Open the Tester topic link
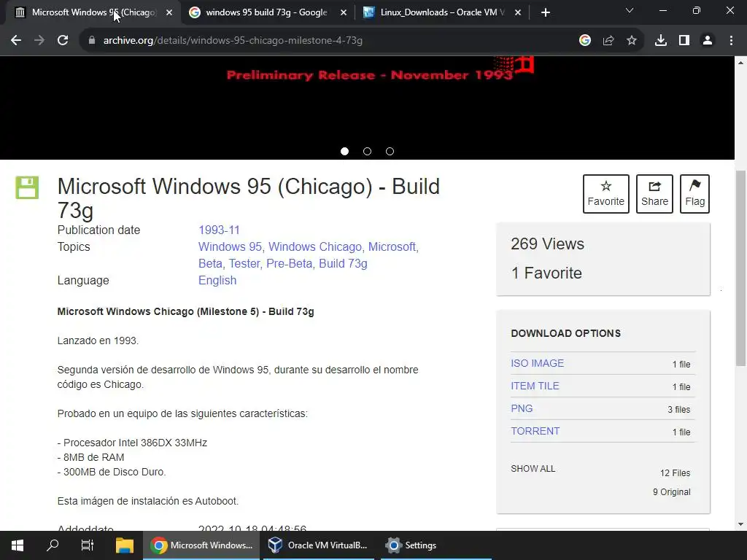Screen dimensions: 747x560 pyautogui.click(x=244, y=263)
